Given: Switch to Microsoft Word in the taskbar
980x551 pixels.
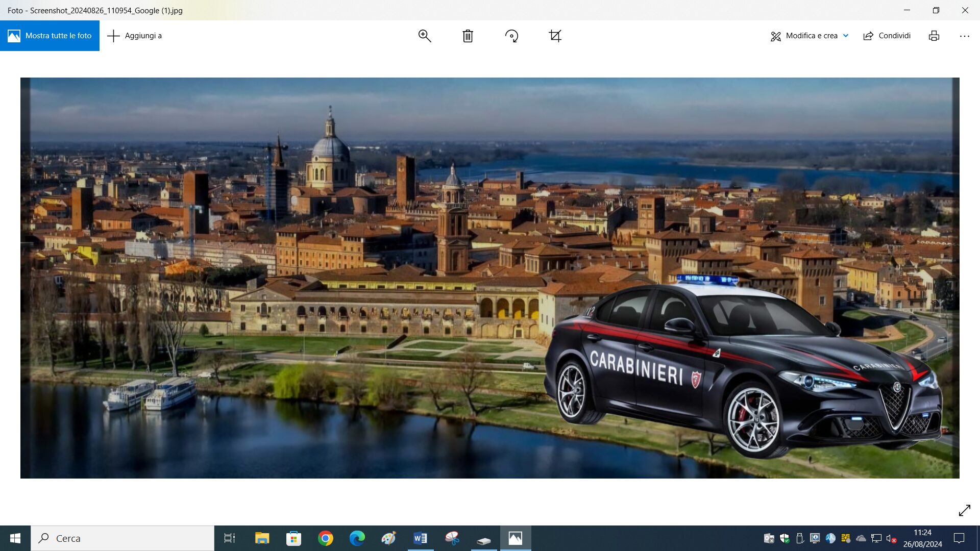Looking at the screenshot, I should [421, 538].
